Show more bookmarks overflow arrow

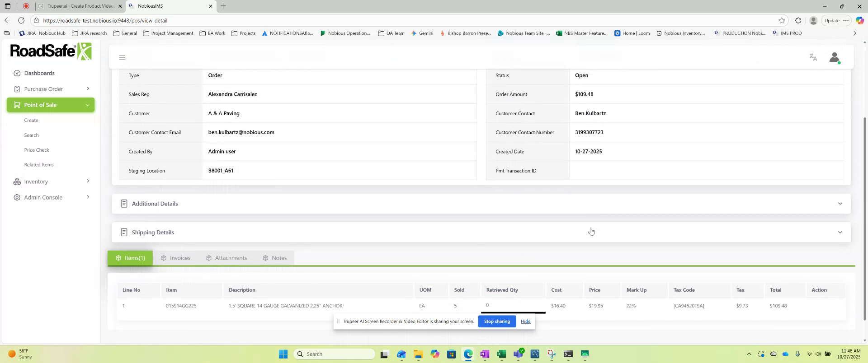pos(854,33)
